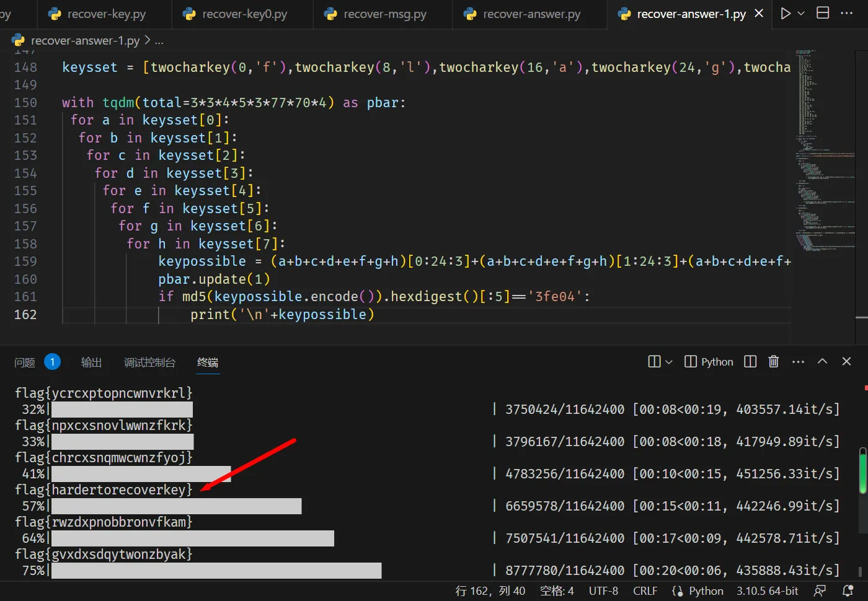Switch to the 输出 panel tab
The width and height of the screenshot is (868, 601).
91,362
